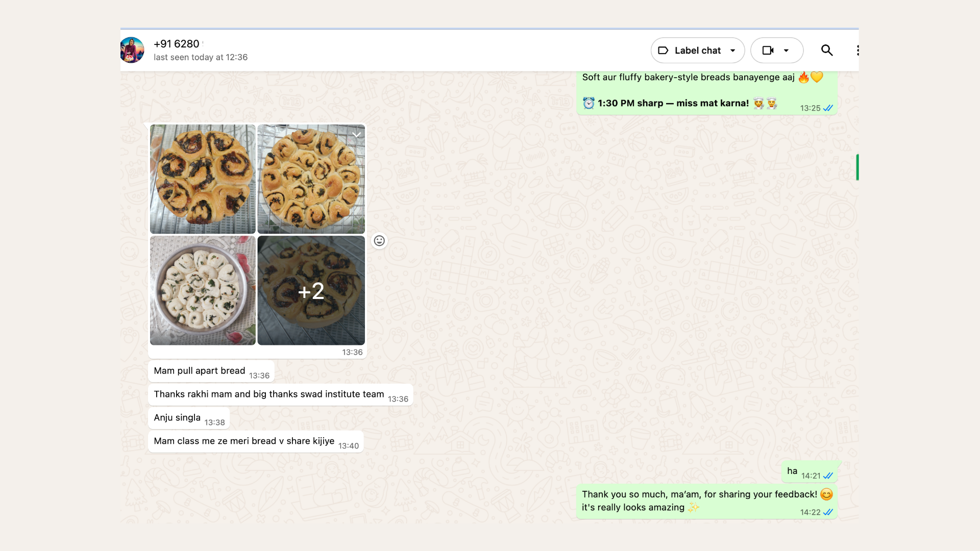The height and width of the screenshot is (551, 980).
Task: Click the 'ha' message read receipt ticks
Action: tap(828, 475)
